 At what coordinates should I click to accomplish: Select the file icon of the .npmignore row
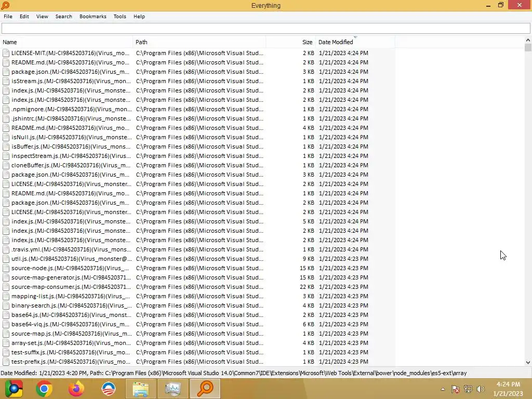click(6, 109)
